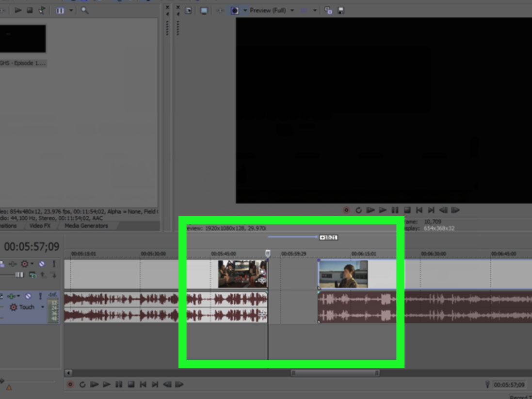Open the Preview (Full) quality dropdown
This screenshot has width=532, height=399.
click(291, 10)
